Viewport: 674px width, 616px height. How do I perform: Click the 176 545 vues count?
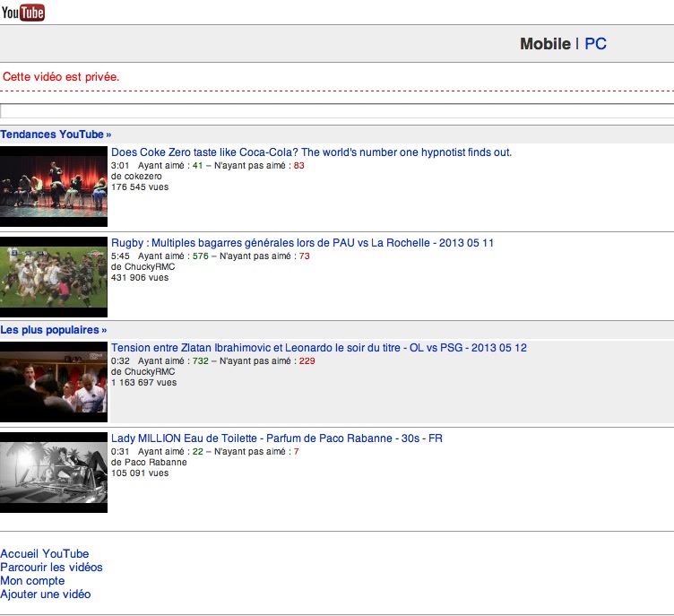(x=140, y=187)
